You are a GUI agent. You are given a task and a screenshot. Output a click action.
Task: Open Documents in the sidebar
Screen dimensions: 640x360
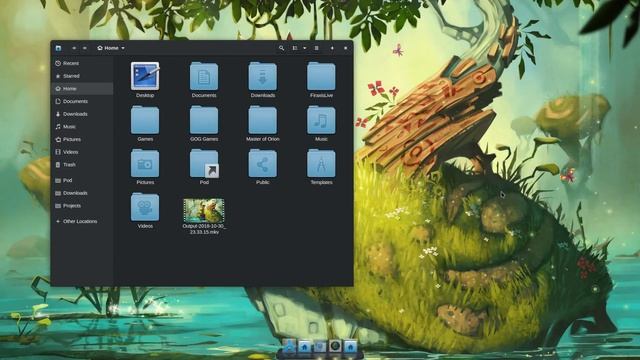click(82, 101)
